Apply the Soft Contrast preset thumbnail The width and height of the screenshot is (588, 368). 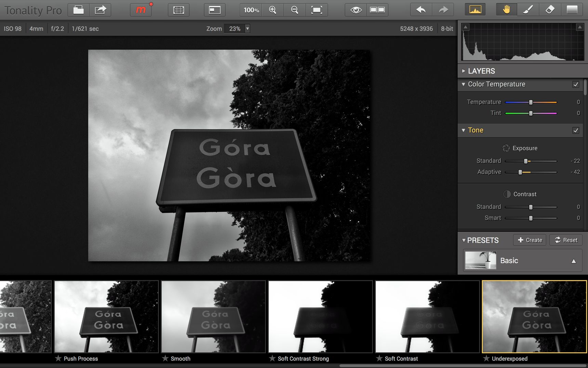[x=427, y=317]
